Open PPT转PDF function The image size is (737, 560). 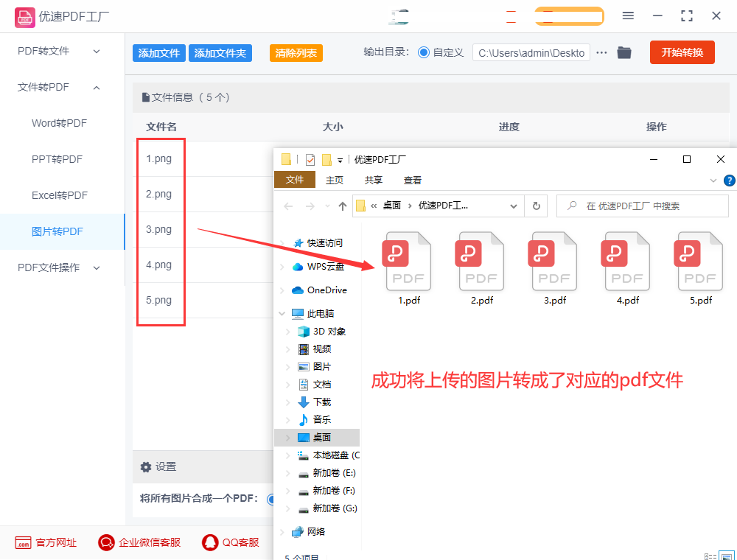pos(57,159)
